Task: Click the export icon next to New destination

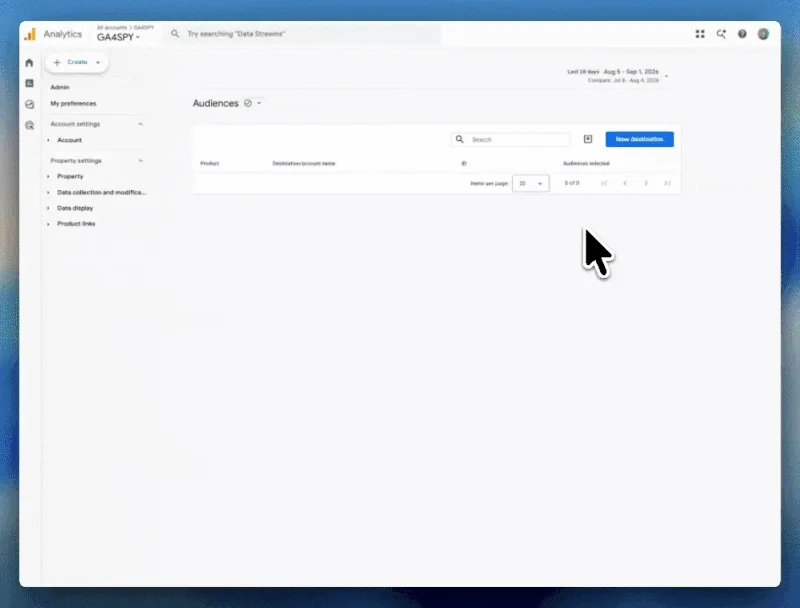Action: [588, 139]
